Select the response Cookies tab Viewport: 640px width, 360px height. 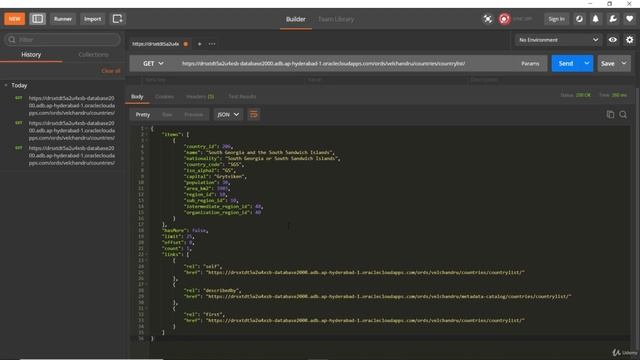[x=164, y=96]
